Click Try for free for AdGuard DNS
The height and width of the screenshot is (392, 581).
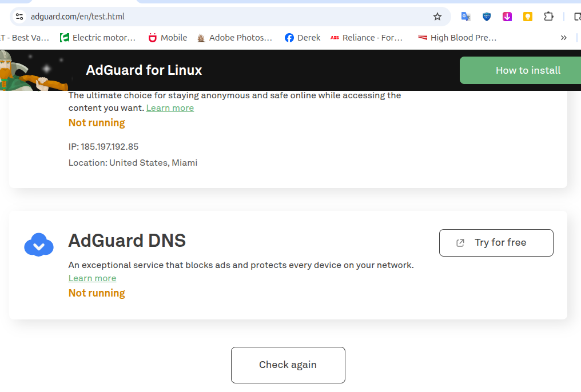(496, 243)
